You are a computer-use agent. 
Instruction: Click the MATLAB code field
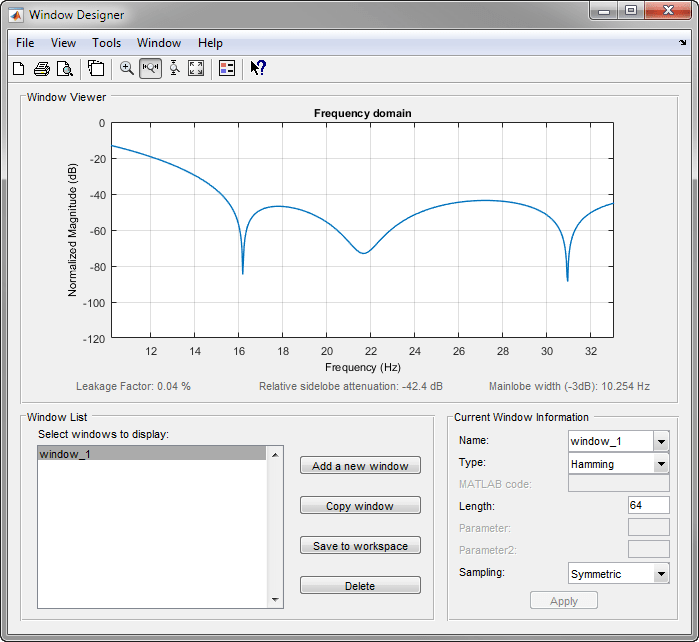(619, 483)
